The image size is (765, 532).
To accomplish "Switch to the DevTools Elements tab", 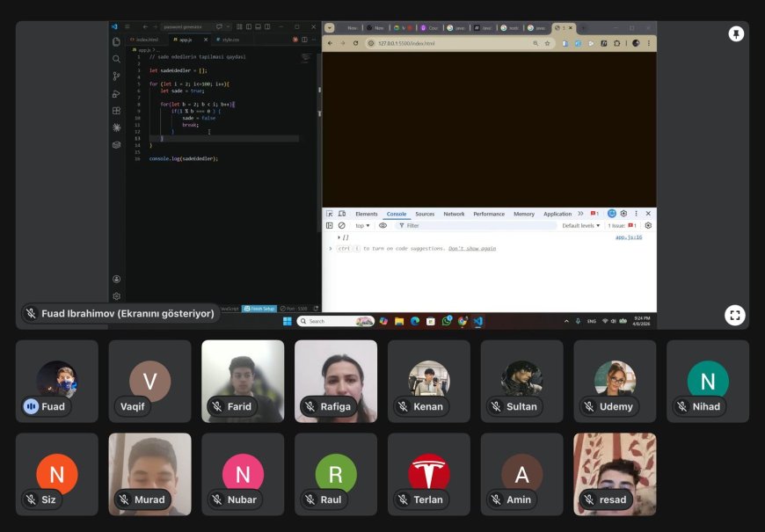I will pos(367,214).
